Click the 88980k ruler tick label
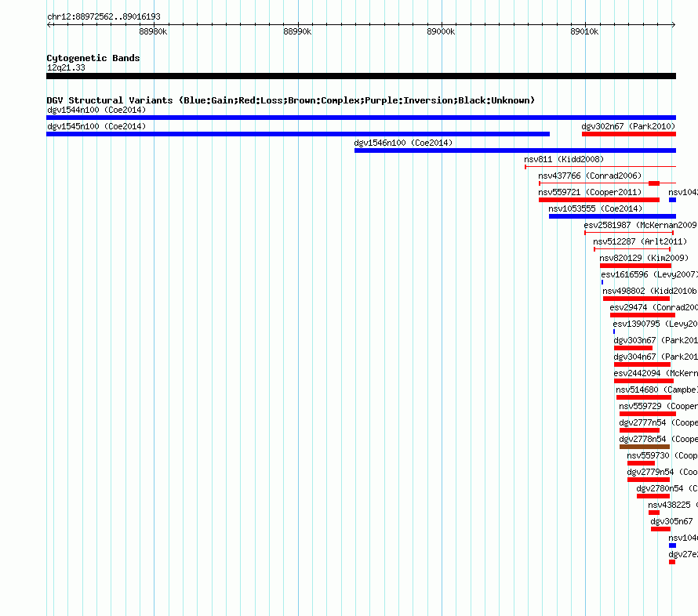The width and height of the screenshot is (698, 616). (153, 31)
